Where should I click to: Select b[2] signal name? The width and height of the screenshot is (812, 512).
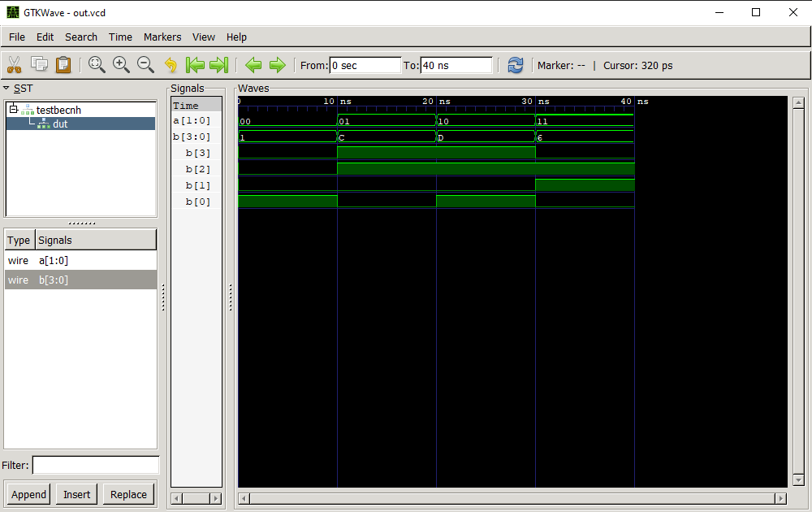pyautogui.click(x=198, y=170)
